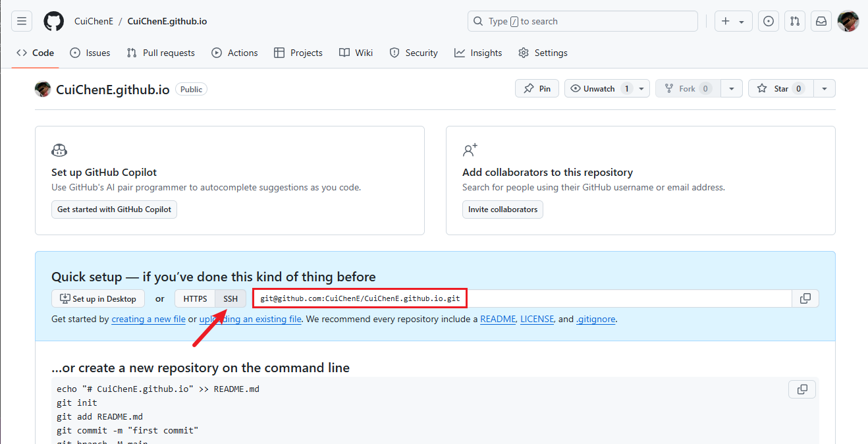
Task: Expand the Unwatch notifications dropdown
Action: point(642,88)
